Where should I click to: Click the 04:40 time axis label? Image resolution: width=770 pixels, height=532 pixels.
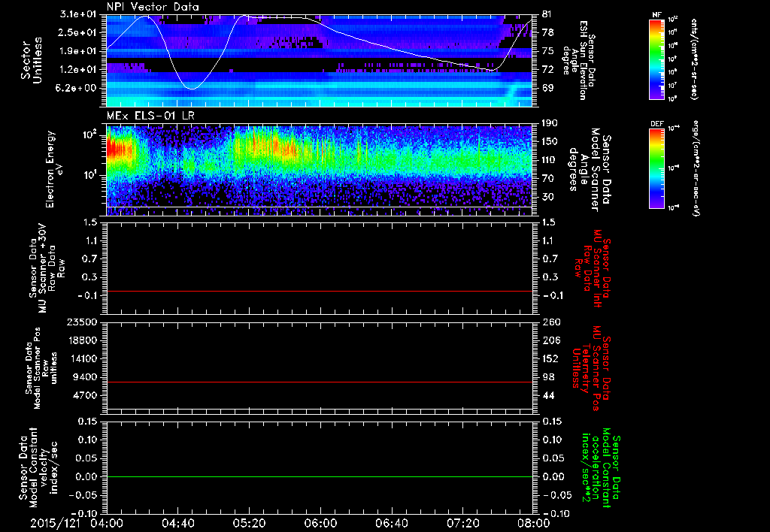(177, 523)
